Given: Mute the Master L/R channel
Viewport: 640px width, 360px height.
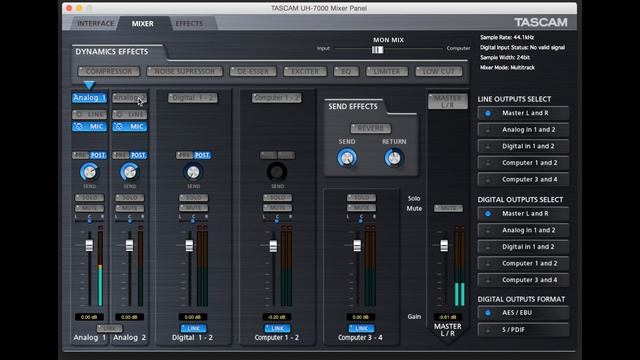Looking at the screenshot, I should click(448, 208).
